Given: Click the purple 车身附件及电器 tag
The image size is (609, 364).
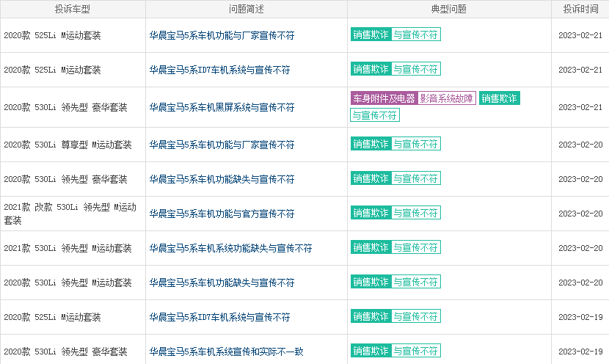Looking at the screenshot, I should click(384, 98).
